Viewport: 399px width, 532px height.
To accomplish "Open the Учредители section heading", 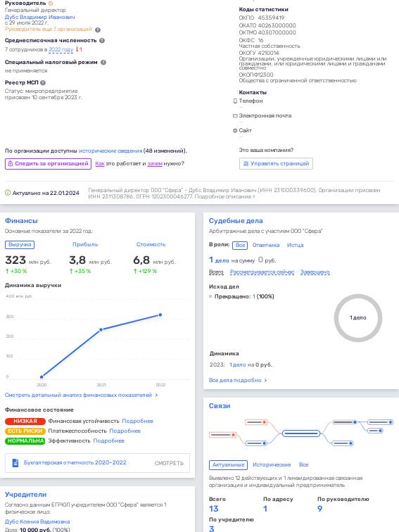I will coord(26,495).
